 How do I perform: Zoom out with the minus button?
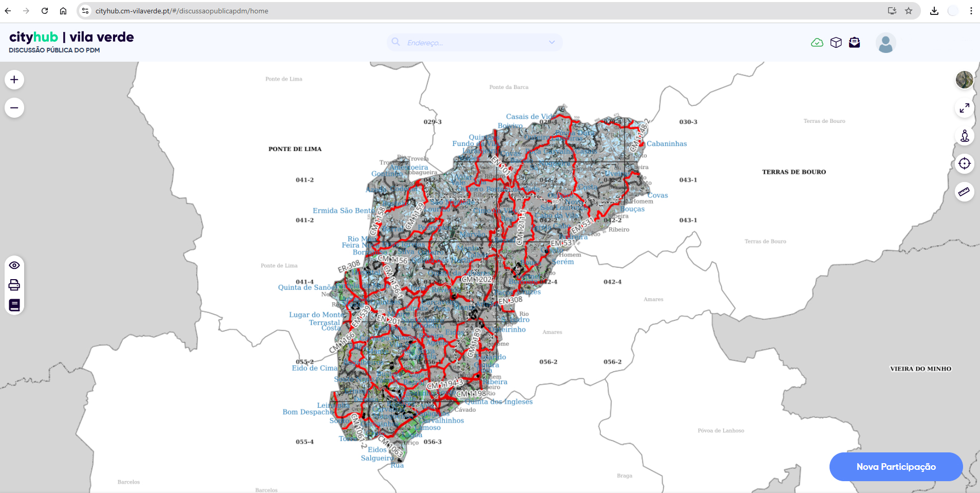(14, 108)
